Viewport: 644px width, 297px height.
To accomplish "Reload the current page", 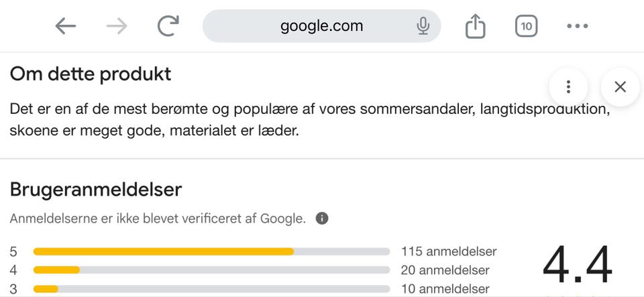I will pyautogui.click(x=167, y=26).
